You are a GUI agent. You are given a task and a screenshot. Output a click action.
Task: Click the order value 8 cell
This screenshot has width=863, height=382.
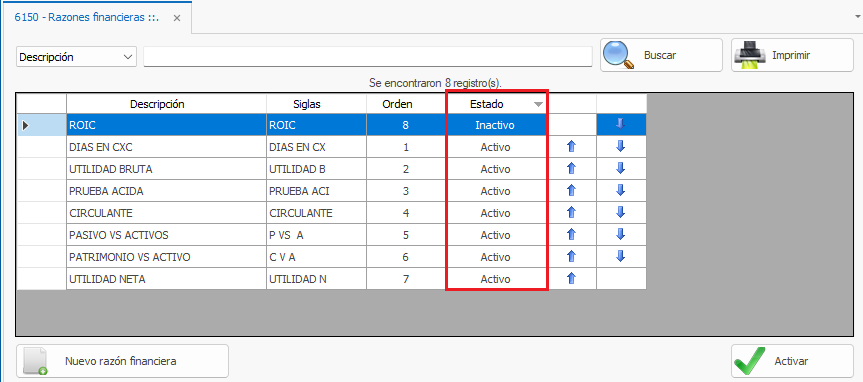coord(406,125)
